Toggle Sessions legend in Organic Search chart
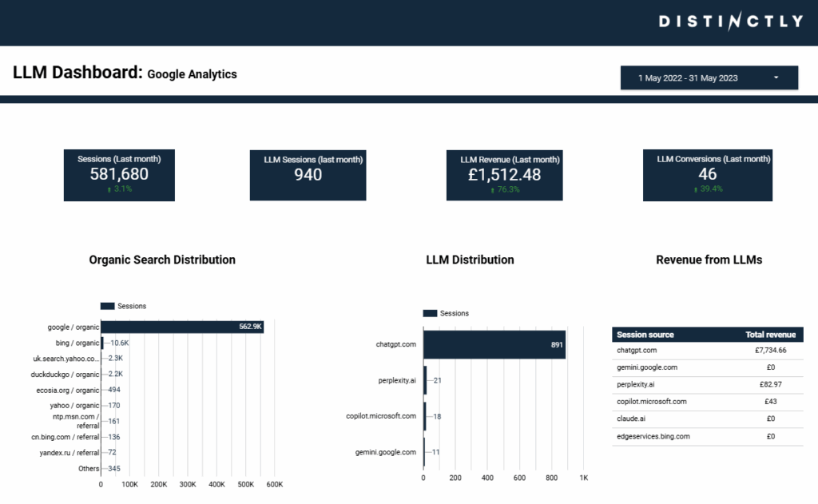The image size is (818, 504). pos(124,306)
